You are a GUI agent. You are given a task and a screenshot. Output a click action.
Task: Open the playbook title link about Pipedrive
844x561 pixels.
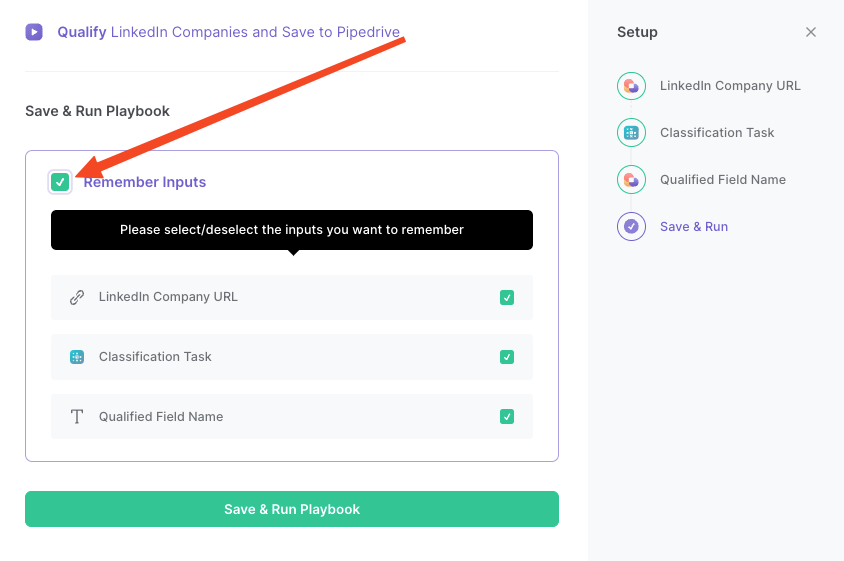[229, 32]
